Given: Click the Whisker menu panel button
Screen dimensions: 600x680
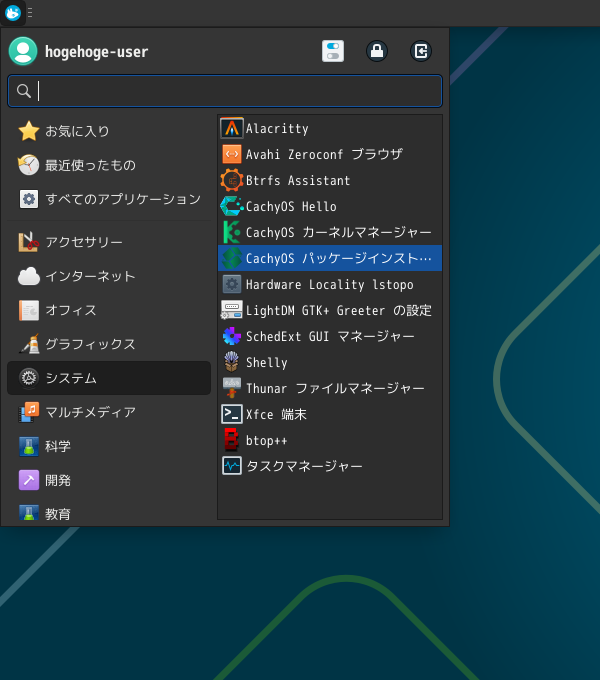Looking at the screenshot, I should point(13,13).
